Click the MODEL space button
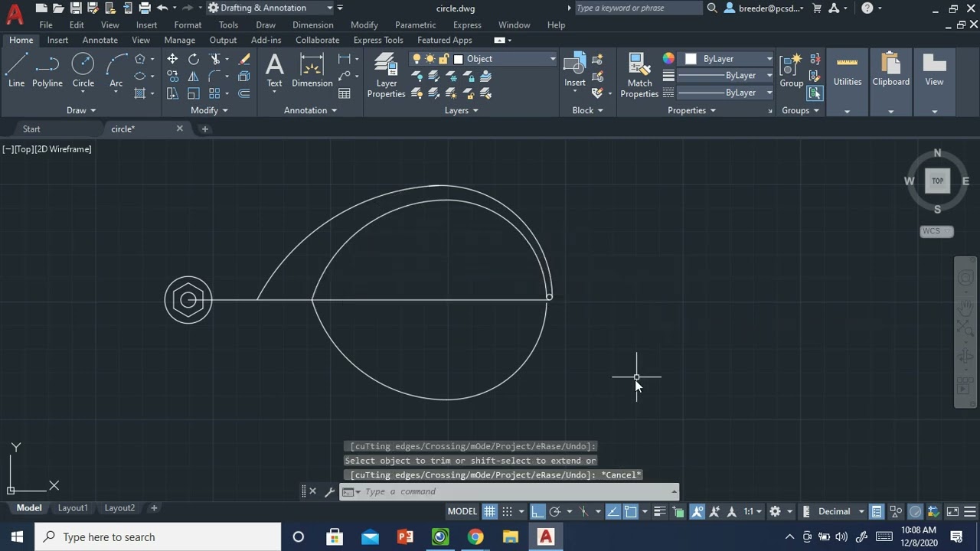The height and width of the screenshot is (551, 980). pyautogui.click(x=462, y=511)
